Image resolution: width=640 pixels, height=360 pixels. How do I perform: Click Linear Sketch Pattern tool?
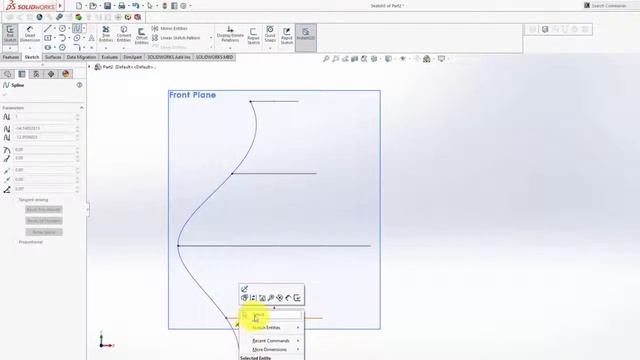pos(176,38)
